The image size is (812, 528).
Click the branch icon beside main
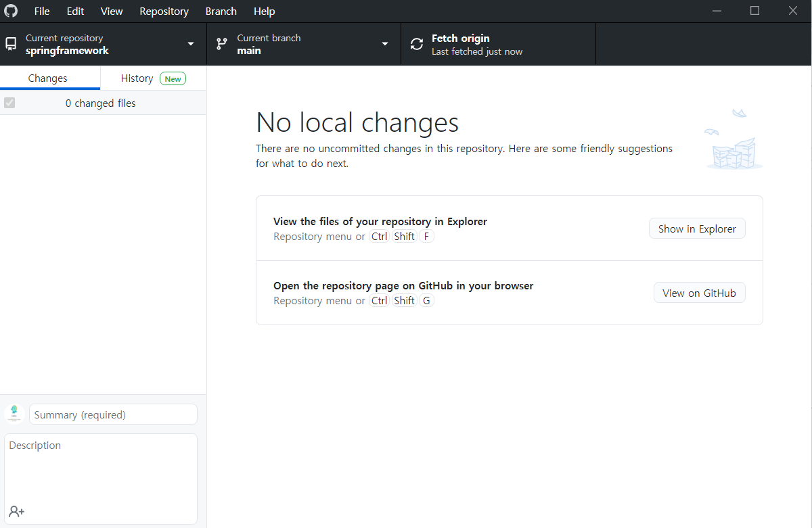[x=221, y=44]
